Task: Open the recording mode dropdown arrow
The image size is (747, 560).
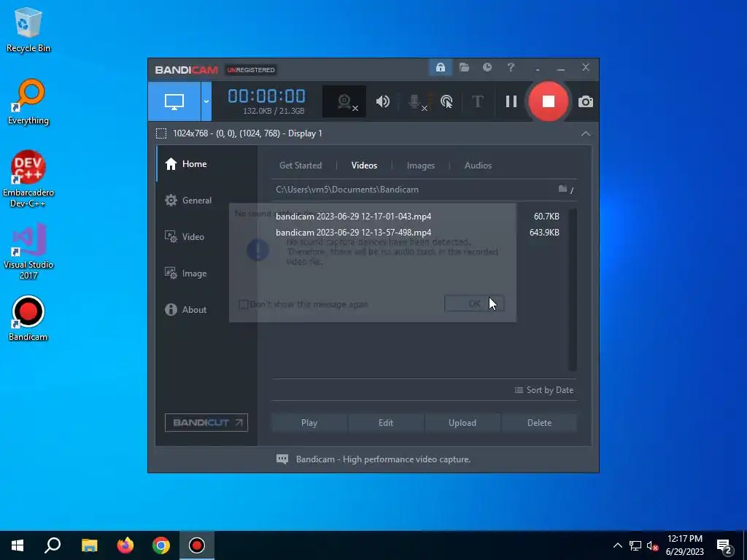Action: [206, 101]
